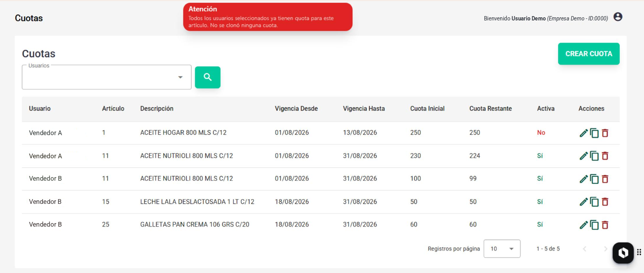Click the Artículo column header
Screen dimensions: 644x273
point(113,108)
